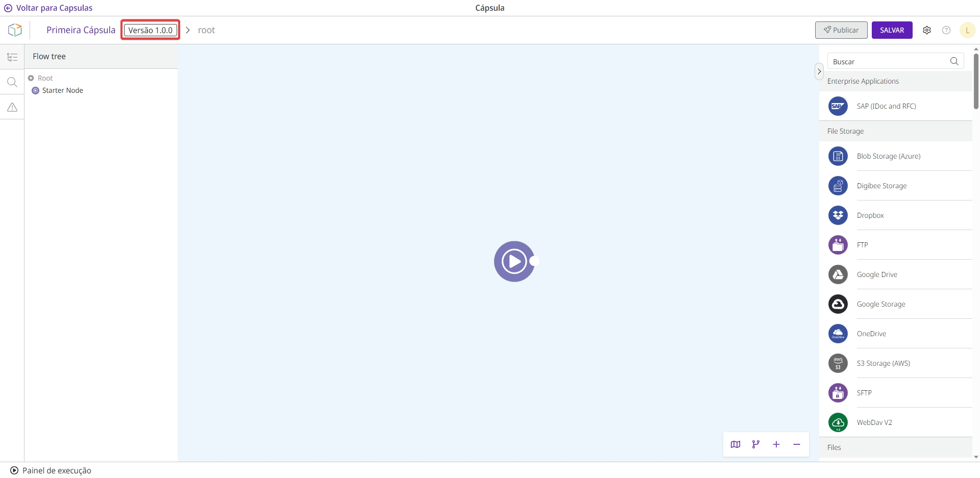Click the flow branch layout icon
The width and height of the screenshot is (980, 478).
756,444
